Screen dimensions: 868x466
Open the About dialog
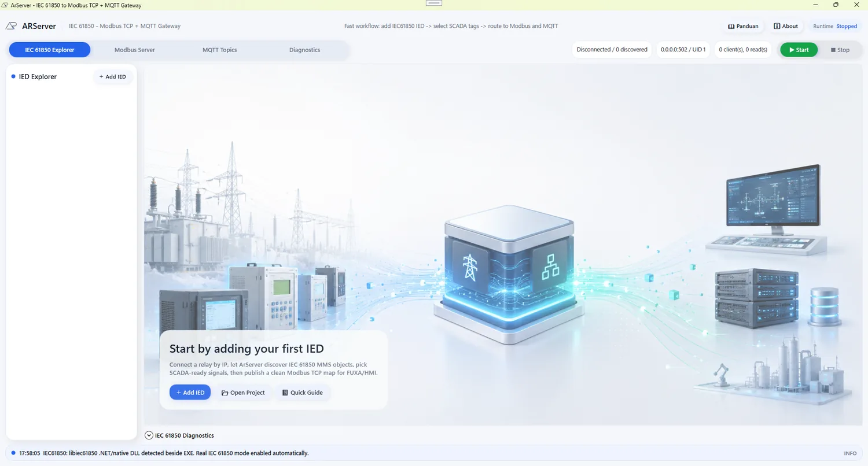point(786,26)
